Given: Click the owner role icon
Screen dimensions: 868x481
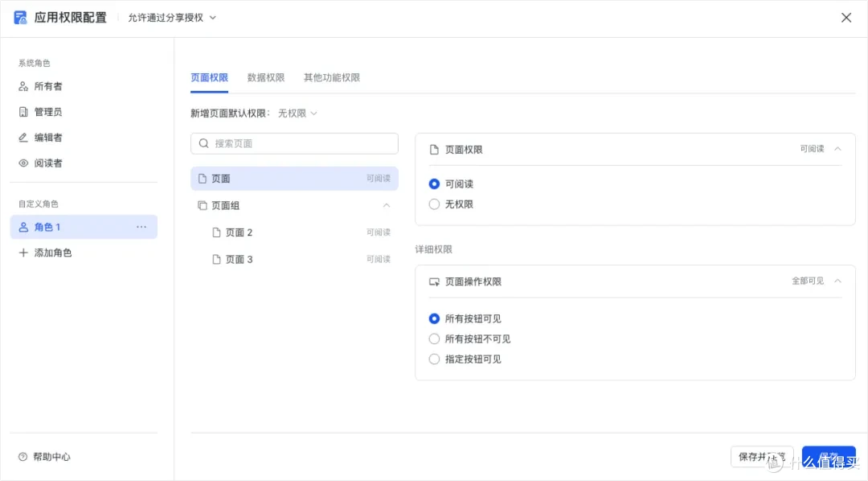Looking at the screenshot, I should pyautogui.click(x=23, y=86).
